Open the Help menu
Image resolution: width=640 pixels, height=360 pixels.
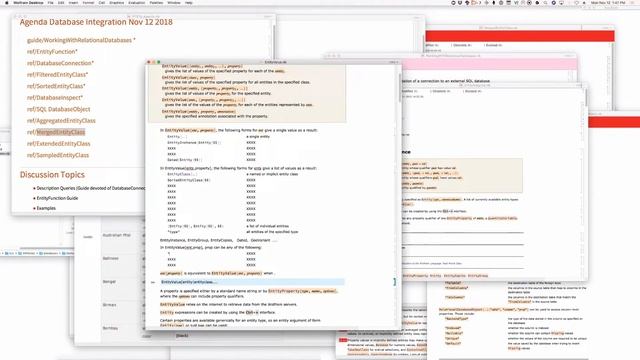tap(189, 3)
